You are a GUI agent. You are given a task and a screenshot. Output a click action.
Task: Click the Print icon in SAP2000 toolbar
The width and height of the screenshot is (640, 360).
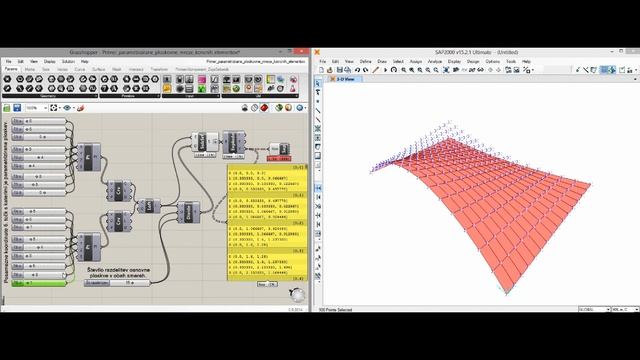click(x=347, y=70)
